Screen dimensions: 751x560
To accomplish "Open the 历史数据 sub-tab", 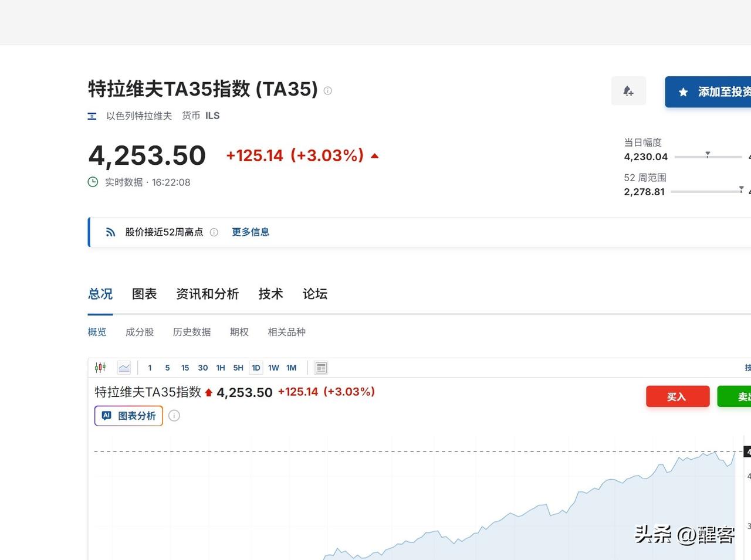I will click(x=192, y=332).
